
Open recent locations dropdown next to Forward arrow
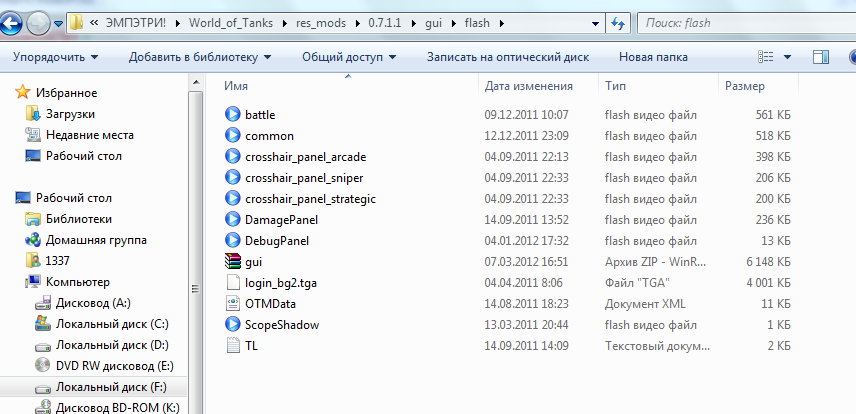(58, 25)
